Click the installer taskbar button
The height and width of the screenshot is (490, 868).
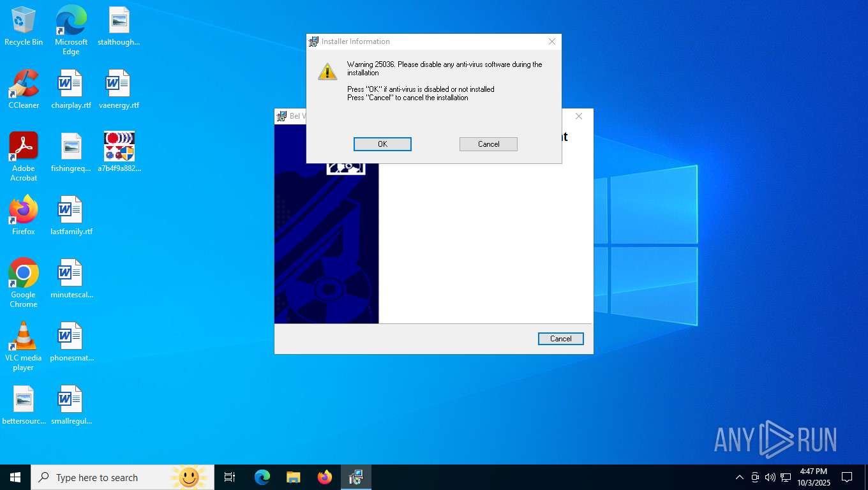355,477
